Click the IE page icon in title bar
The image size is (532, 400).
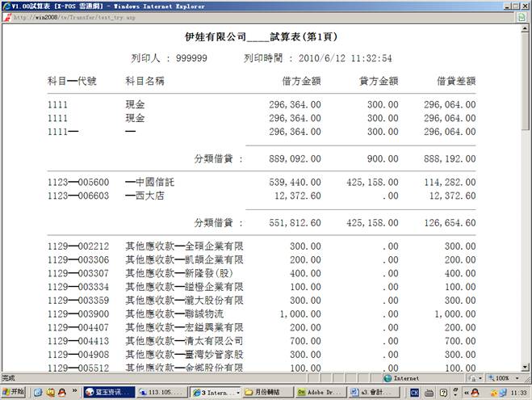pos(6,5)
